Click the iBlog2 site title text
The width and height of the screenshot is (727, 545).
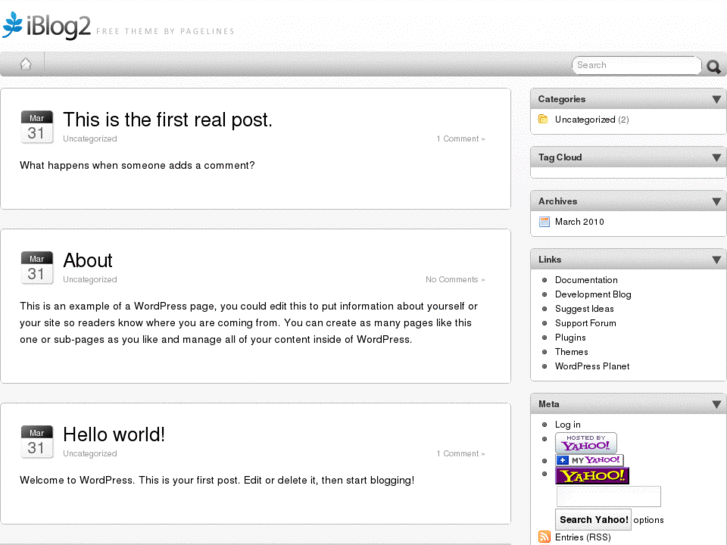[x=58, y=26]
